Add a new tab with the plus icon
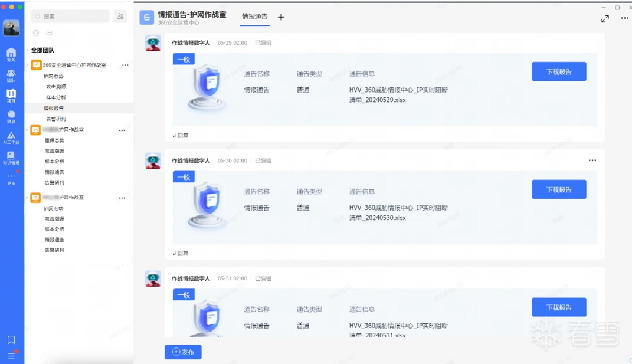The width and height of the screenshot is (632, 364). tap(281, 17)
